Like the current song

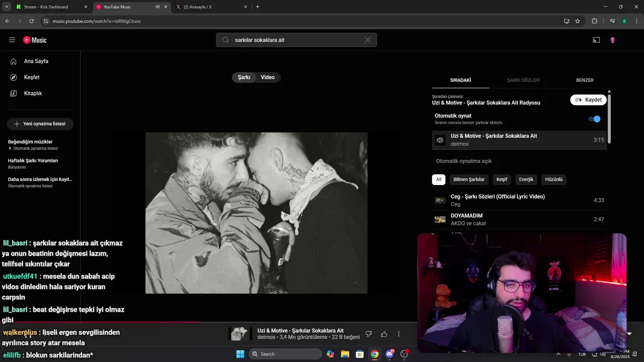(384, 334)
